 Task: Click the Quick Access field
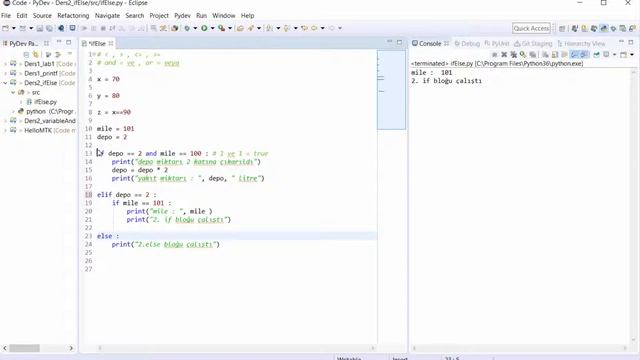point(531,28)
